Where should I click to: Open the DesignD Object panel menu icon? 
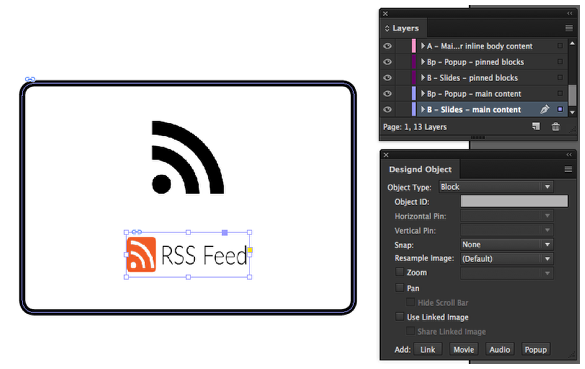tap(568, 169)
